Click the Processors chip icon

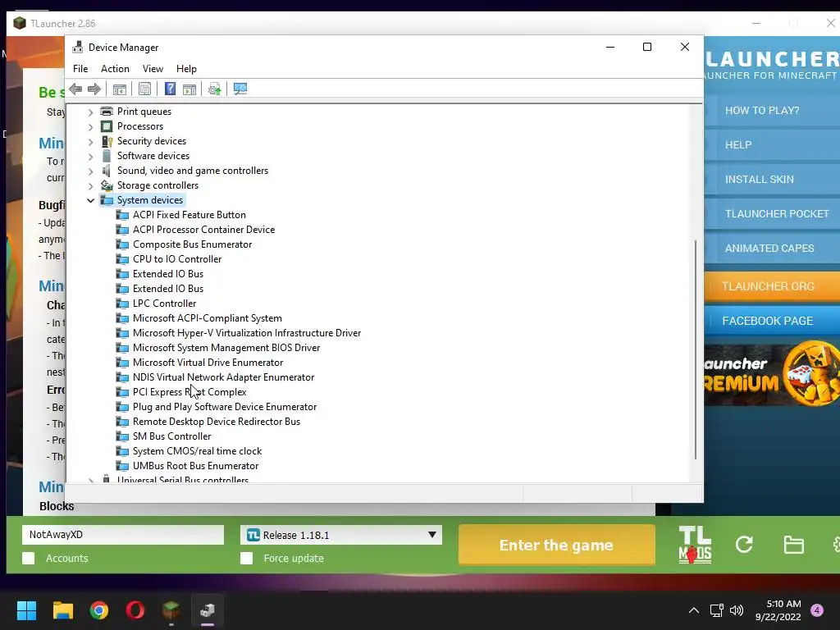(107, 126)
